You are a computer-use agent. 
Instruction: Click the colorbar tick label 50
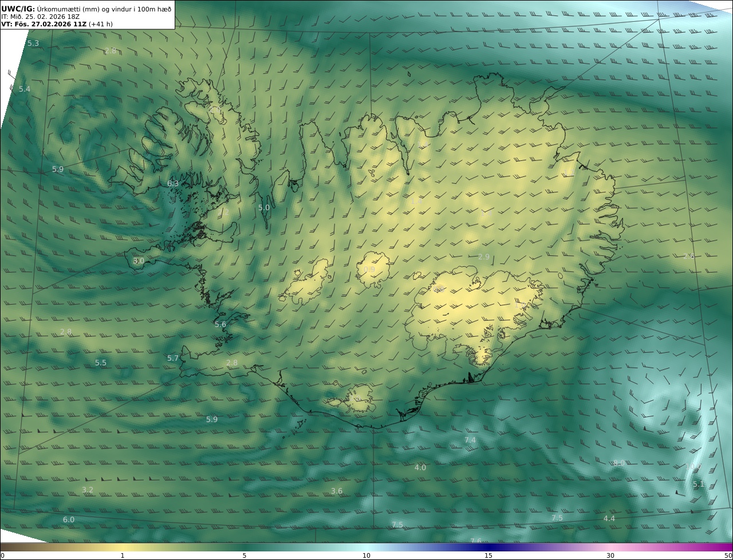pos(728,555)
